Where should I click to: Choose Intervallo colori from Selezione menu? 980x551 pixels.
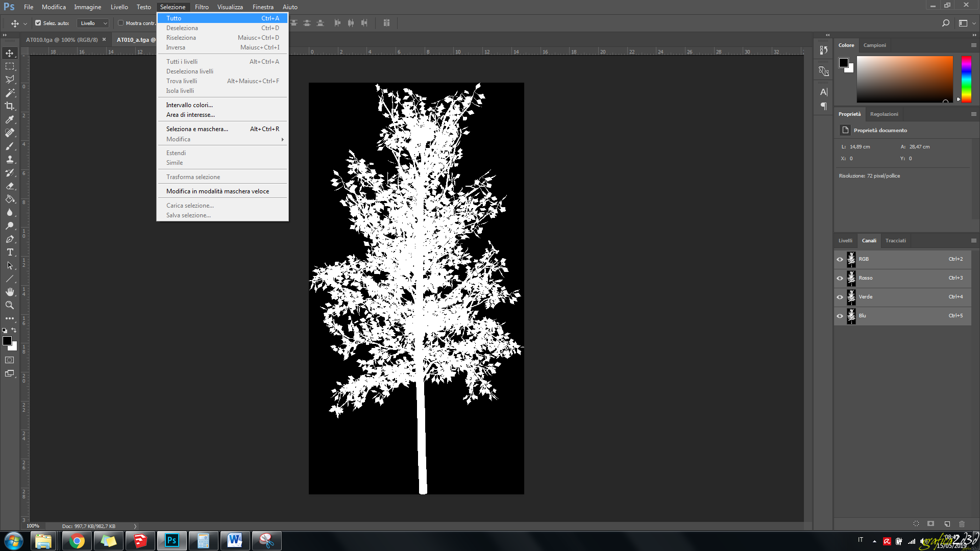click(189, 105)
